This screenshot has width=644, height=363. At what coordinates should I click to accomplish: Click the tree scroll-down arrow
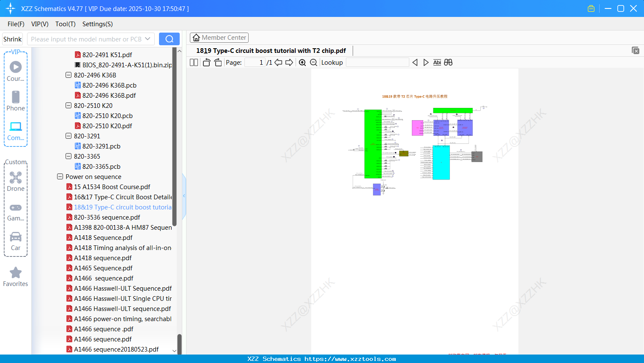175,351
